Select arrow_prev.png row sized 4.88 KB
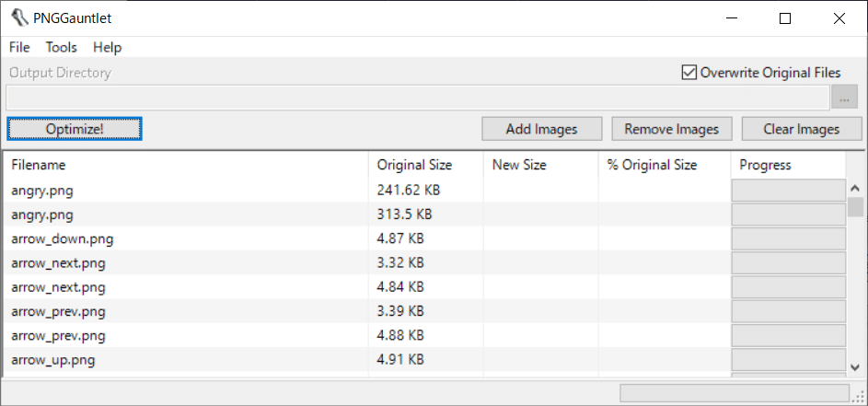Image resolution: width=868 pixels, height=406 pixels. (x=424, y=336)
